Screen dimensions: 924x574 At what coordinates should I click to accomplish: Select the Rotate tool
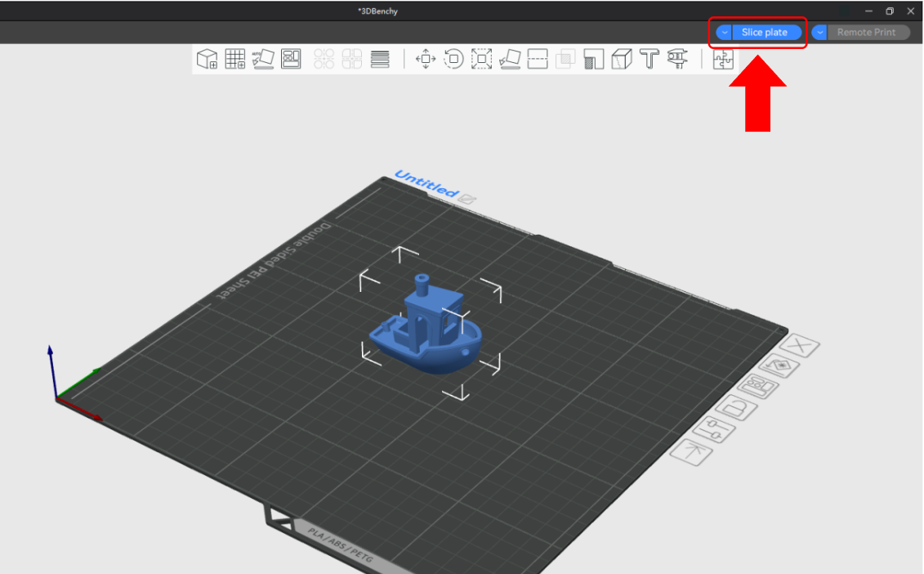pos(453,59)
